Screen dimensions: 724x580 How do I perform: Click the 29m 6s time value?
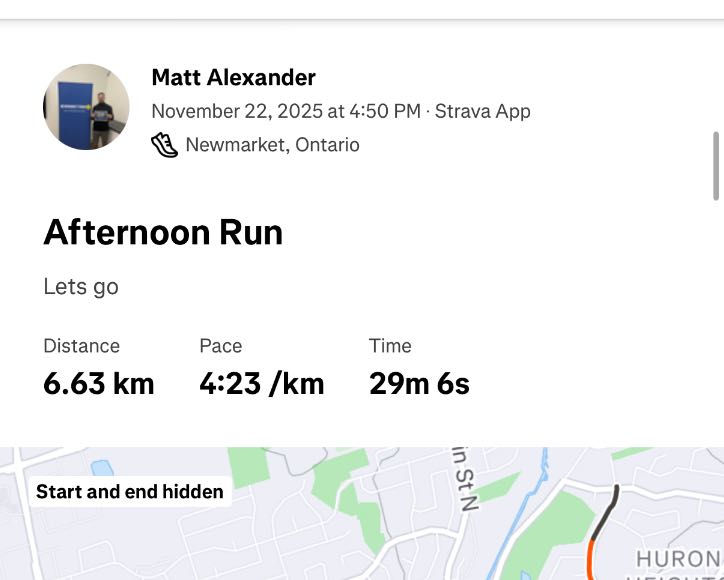pyautogui.click(x=419, y=383)
